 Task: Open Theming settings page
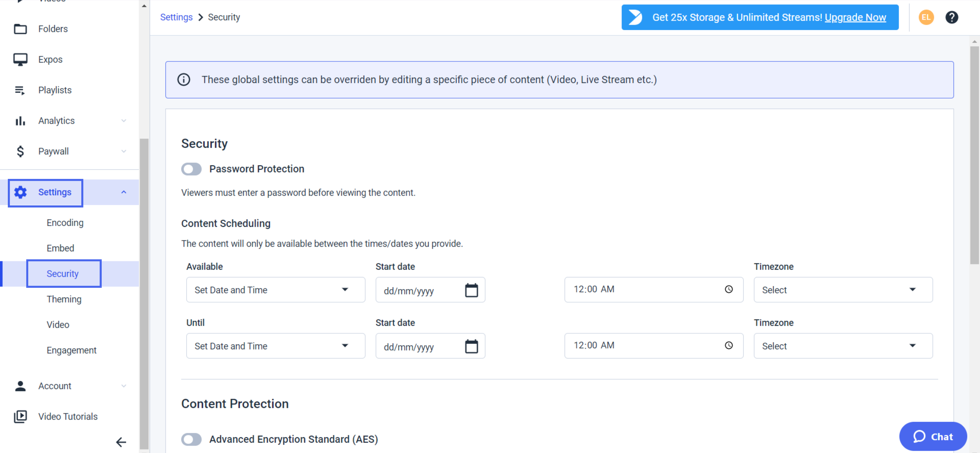(x=64, y=299)
